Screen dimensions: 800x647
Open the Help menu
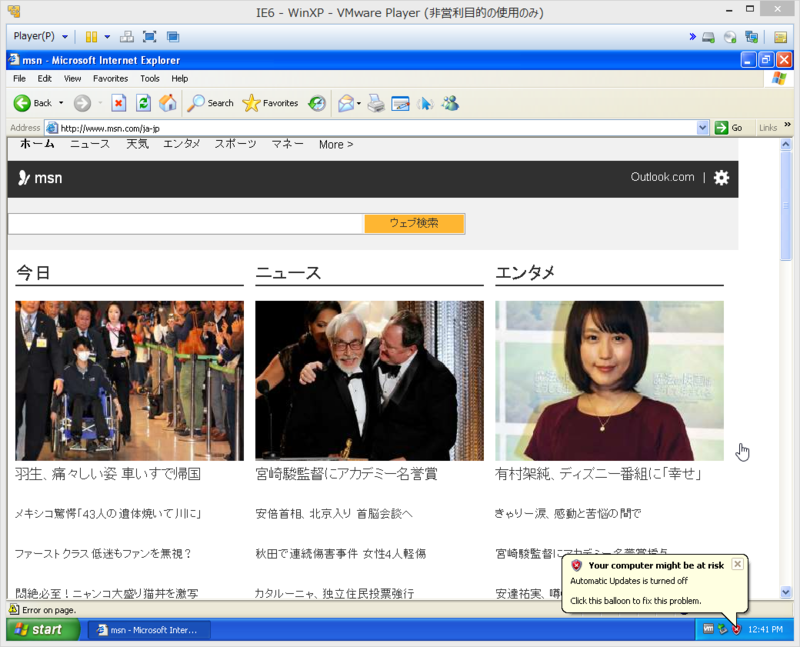click(x=180, y=78)
